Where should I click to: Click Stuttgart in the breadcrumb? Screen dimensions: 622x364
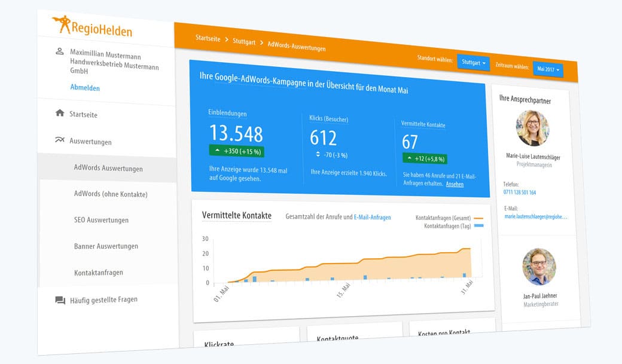pos(244,41)
